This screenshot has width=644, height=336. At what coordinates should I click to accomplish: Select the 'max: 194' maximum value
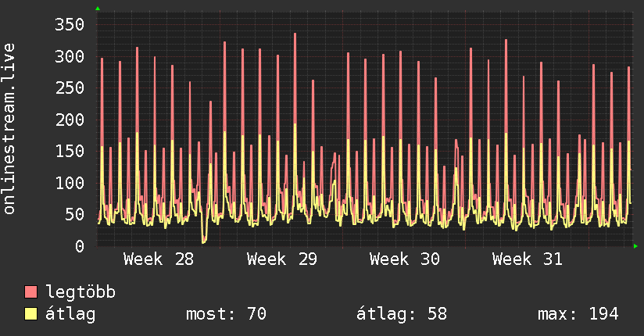pyautogui.click(x=578, y=314)
